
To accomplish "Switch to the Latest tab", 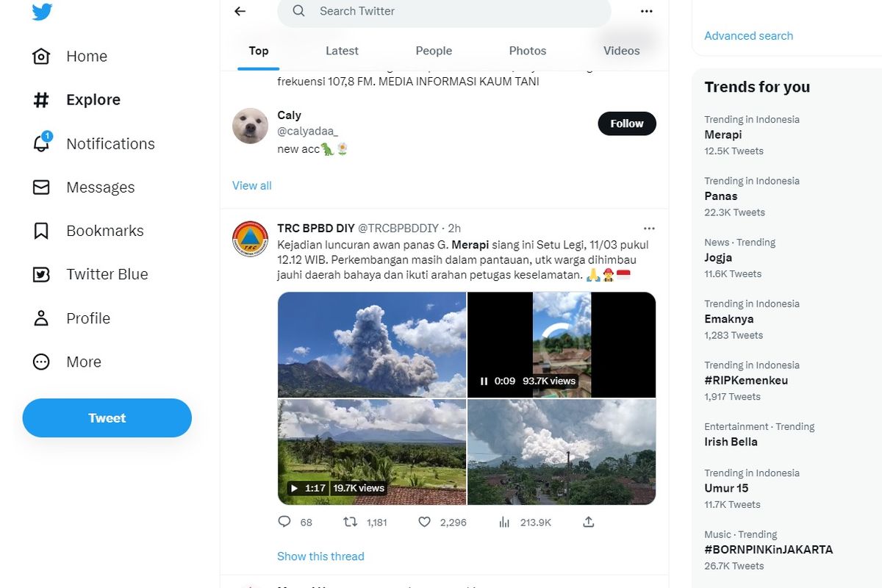I will coord(342,51).
